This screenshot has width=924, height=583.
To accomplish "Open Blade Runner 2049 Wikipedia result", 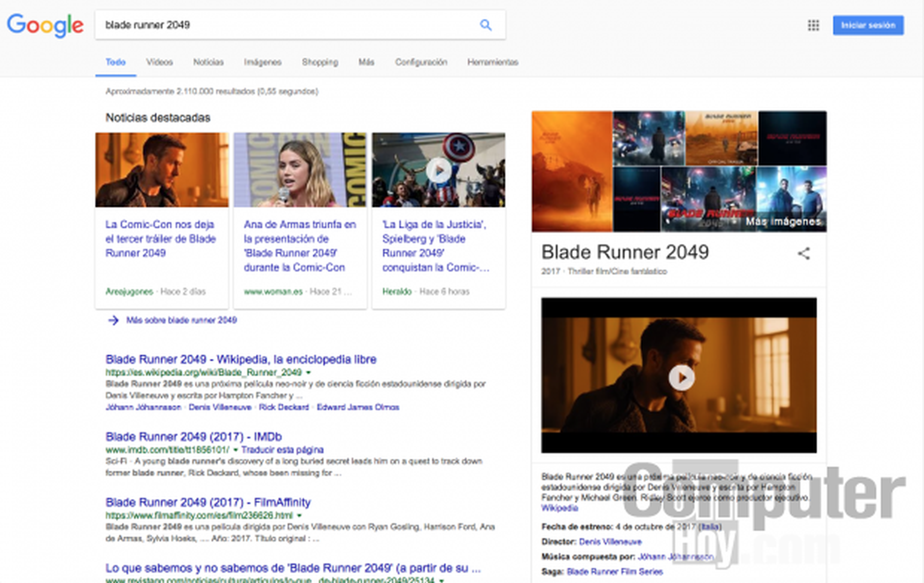I will click(x=241, y=359).
